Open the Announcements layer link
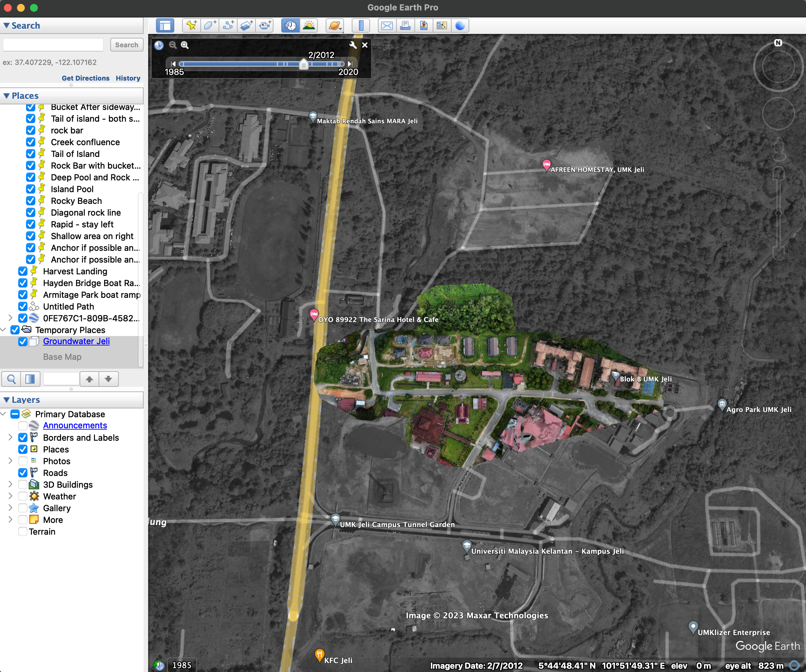The image size is (806, 672). click(x=75, y=426)
